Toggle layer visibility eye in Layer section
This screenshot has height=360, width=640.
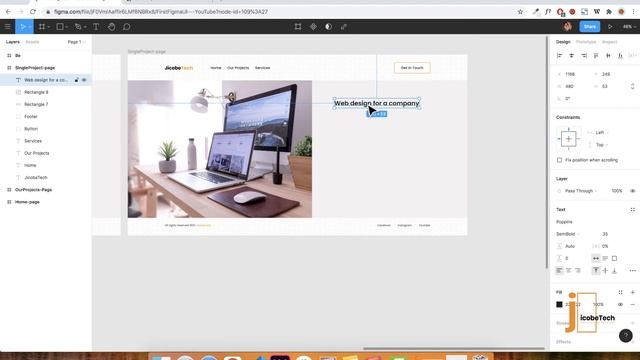(x=633, y=191)
